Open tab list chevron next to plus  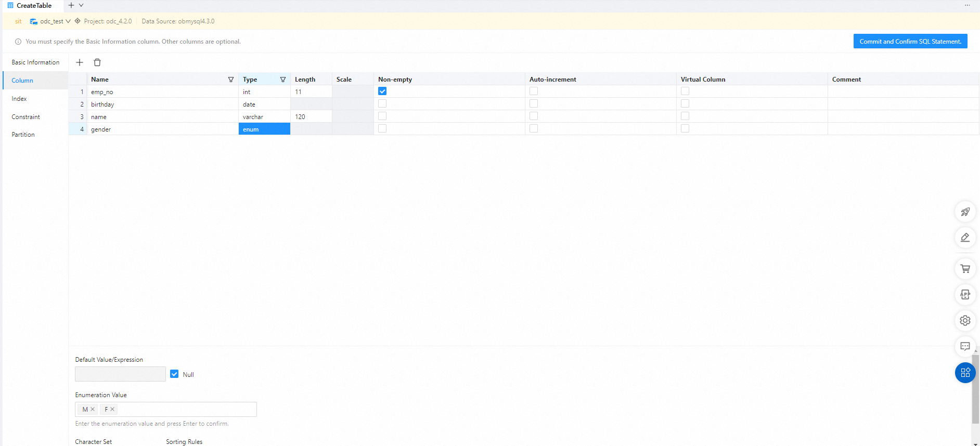81,5
